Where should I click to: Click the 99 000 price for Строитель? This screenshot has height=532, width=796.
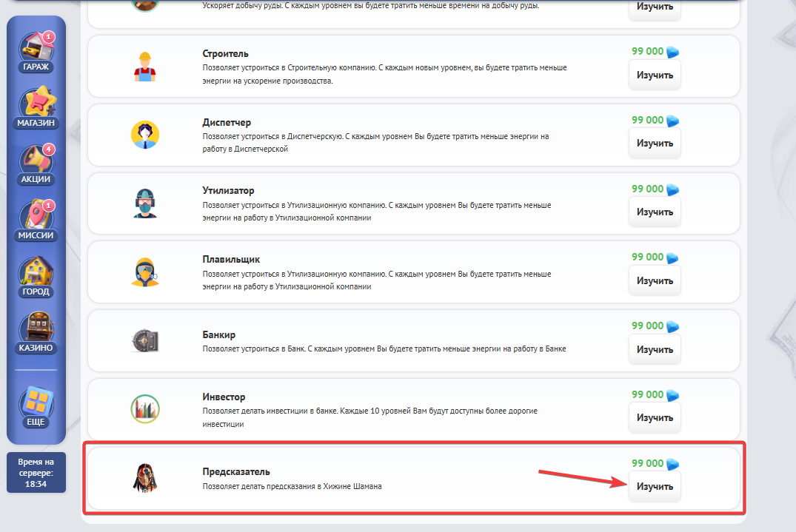[x=647, y=51]
